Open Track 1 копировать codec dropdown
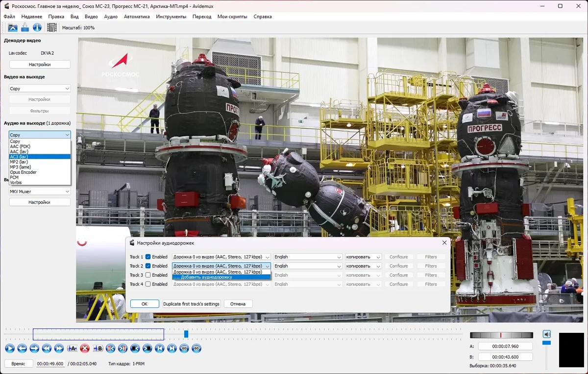 click(x=363, y=257)
